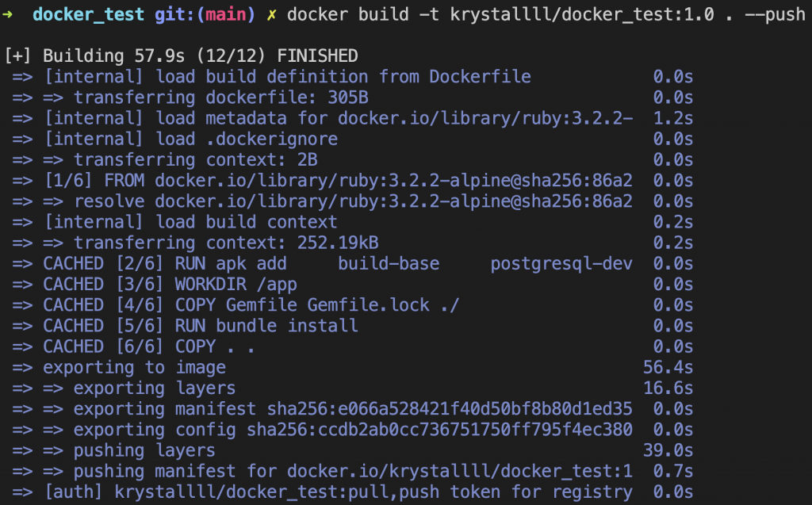812x505 pixels.
Task: Click the [+] Building status marker
Action: click(x=17, y=56)
